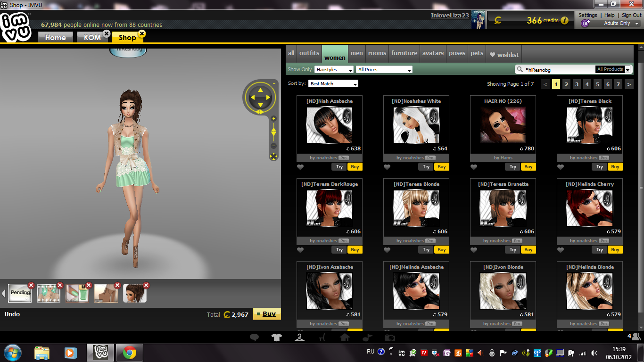Image resolution: width=644 pixels, height=362 pixels.
Task: Pan camera right with the right arrow
Action: 268,98
